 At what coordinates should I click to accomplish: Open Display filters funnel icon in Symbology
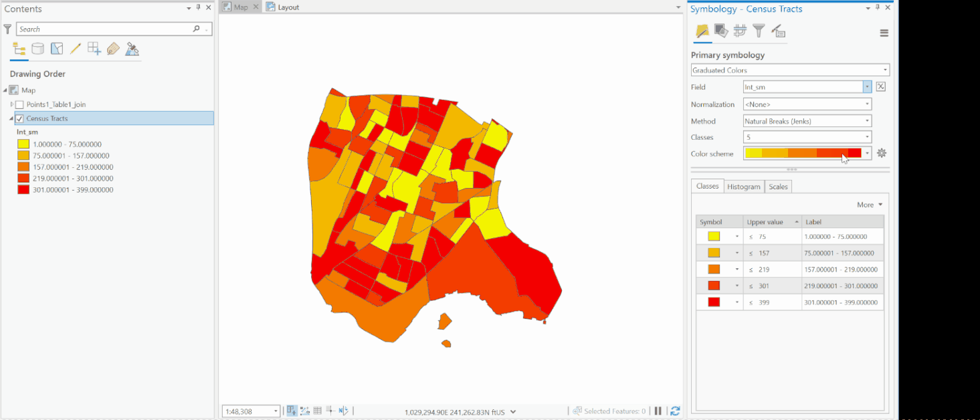759,31
